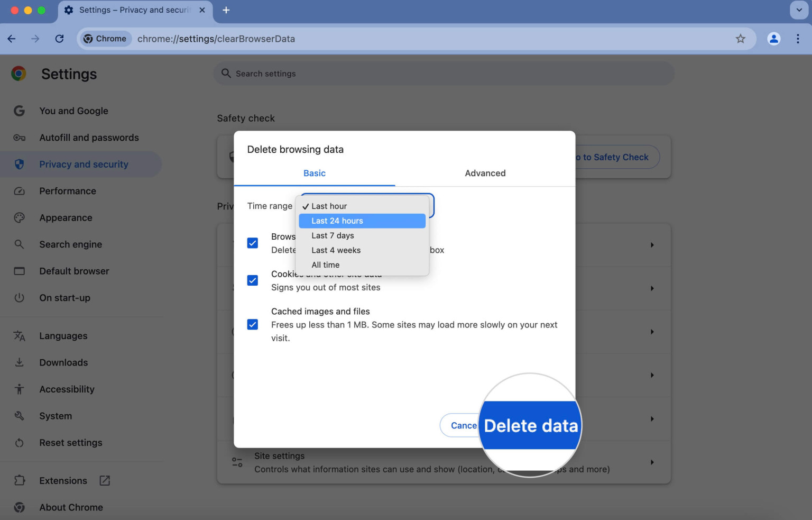This screenshot has height=520, width=812.
Task: Open the tab search chevron at top right
Action: click(799, 10)
